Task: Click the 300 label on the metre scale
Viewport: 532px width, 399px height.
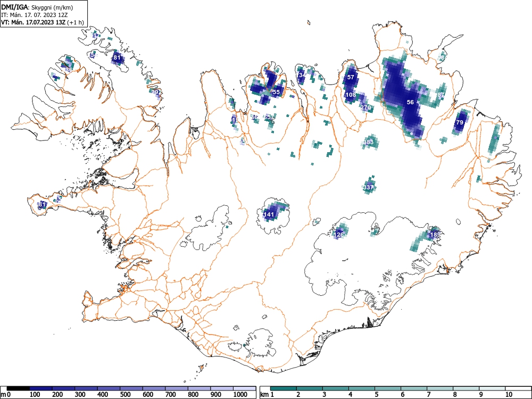Action: pyautogui.click(x=80, y=395)
